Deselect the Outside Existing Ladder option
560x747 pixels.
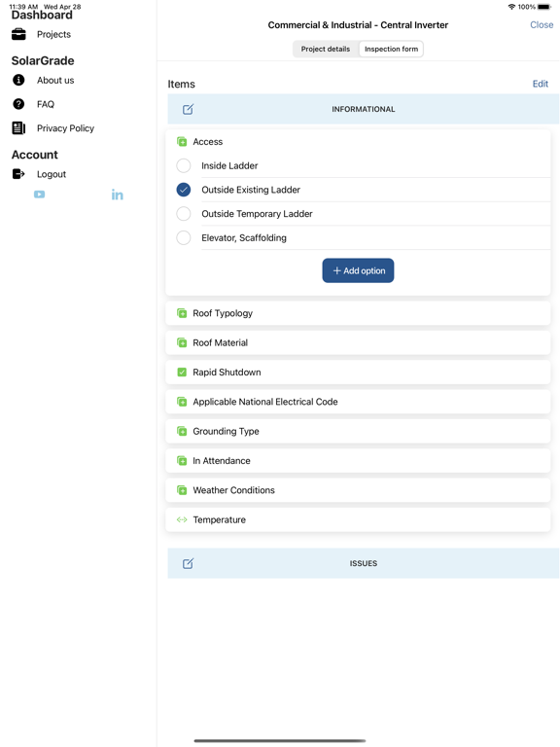click(184, 190)
